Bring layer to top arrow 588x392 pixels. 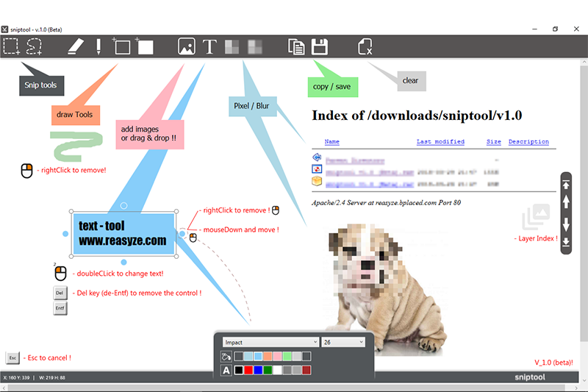[566, 185]
